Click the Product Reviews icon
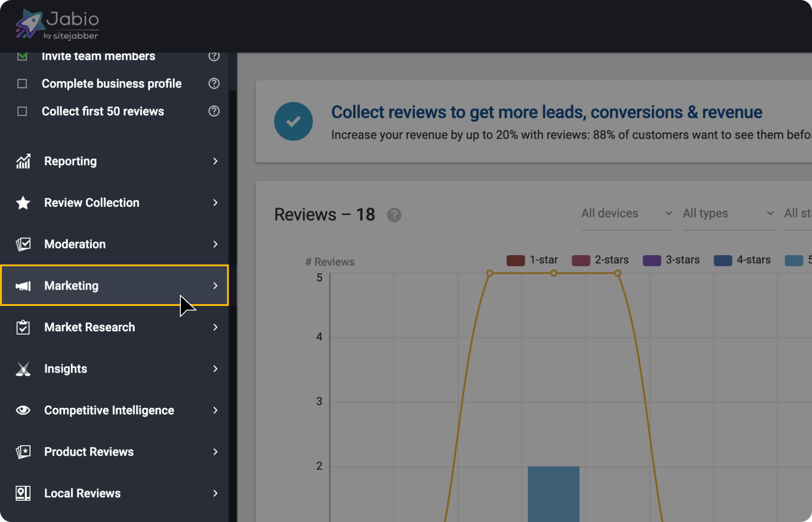The image size is (812, 522). [23, 452]
